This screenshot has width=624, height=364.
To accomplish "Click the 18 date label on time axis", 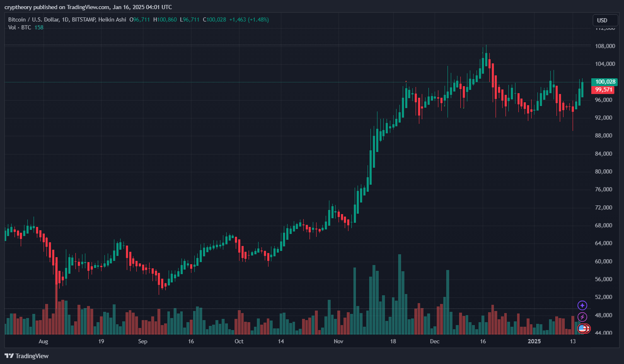I will [x=393, y=341].
